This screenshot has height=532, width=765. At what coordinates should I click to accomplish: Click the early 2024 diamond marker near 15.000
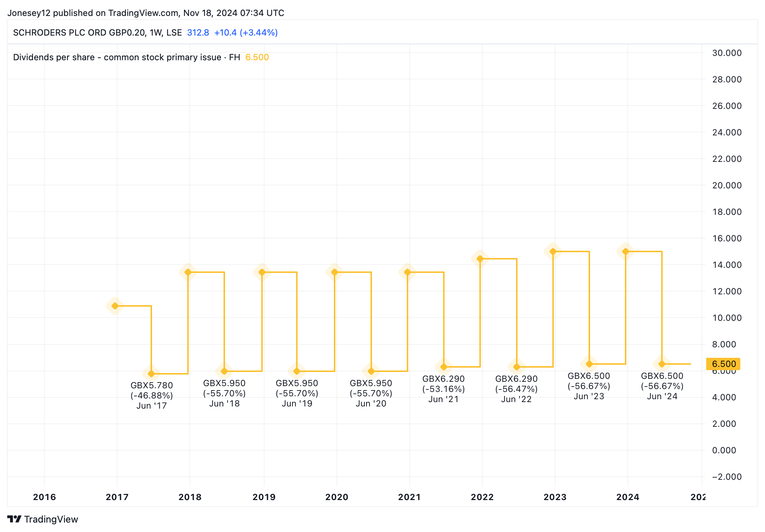[626, 251]
